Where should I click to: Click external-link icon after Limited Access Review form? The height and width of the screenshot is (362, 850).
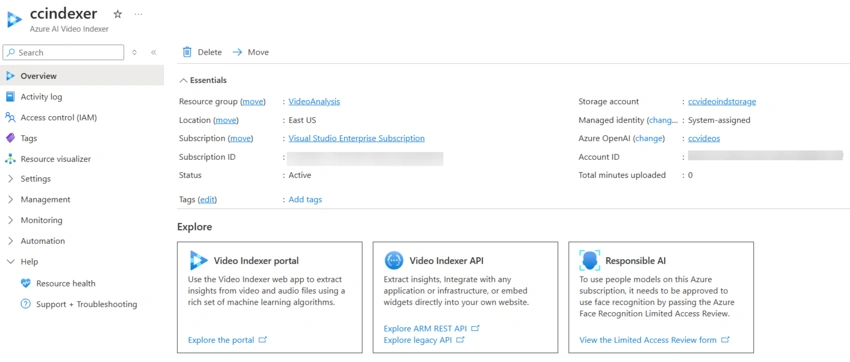725,340
